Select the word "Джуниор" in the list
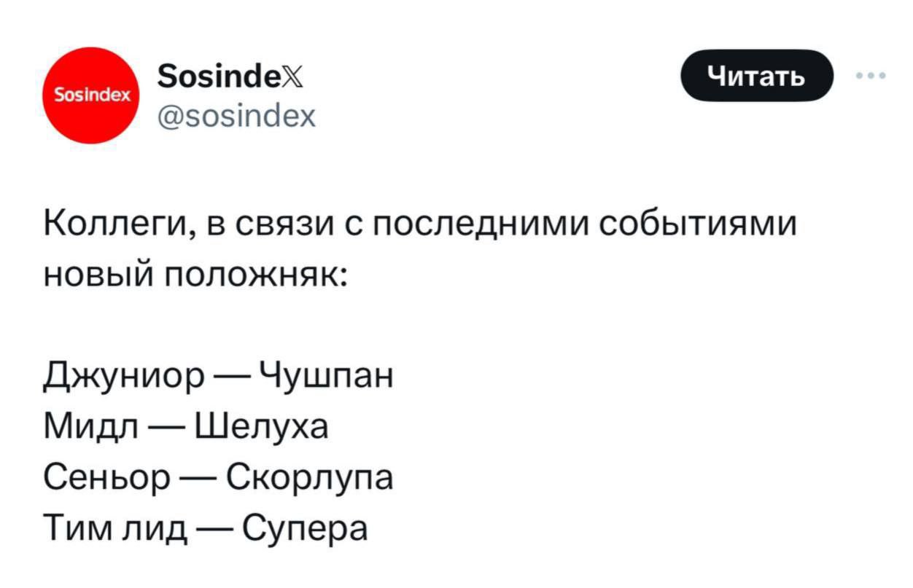 tap(125, 377)
